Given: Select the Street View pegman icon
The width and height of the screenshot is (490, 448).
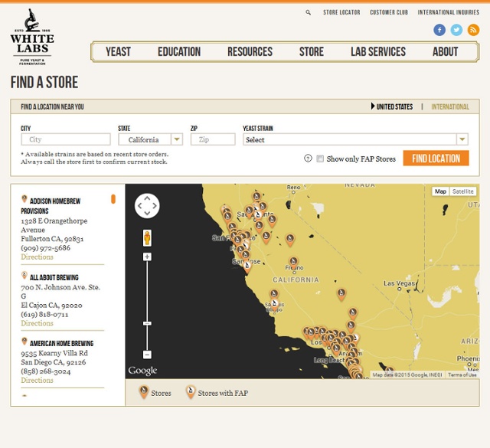Looking at the screenshot, I should (x=147, y=238).
